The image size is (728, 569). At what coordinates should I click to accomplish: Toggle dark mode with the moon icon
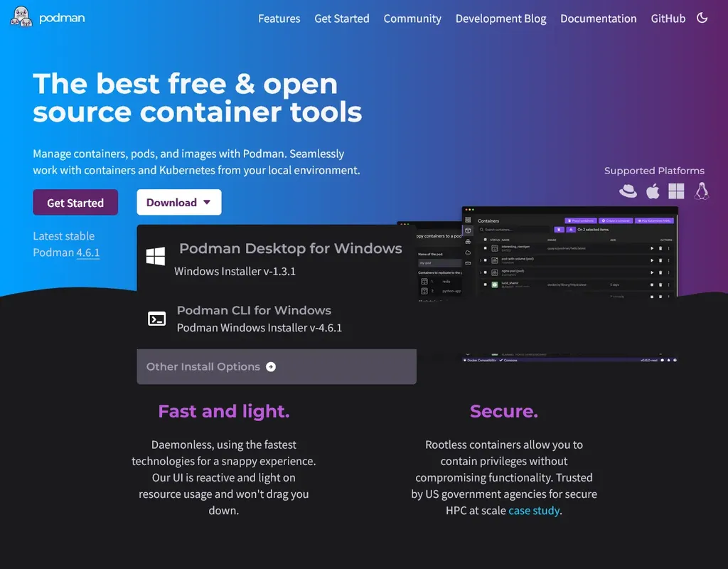click(x=702, y=18)
